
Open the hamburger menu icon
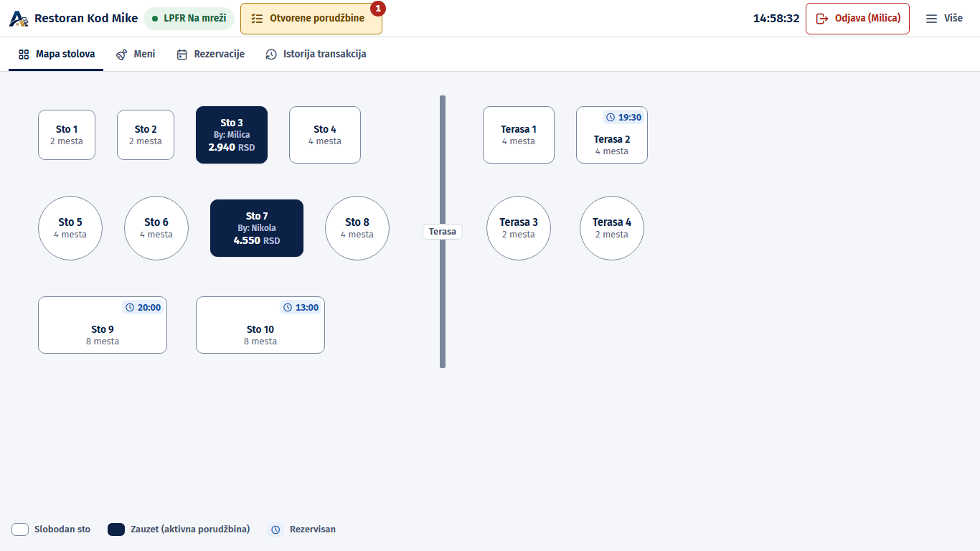tap(931, 19)
